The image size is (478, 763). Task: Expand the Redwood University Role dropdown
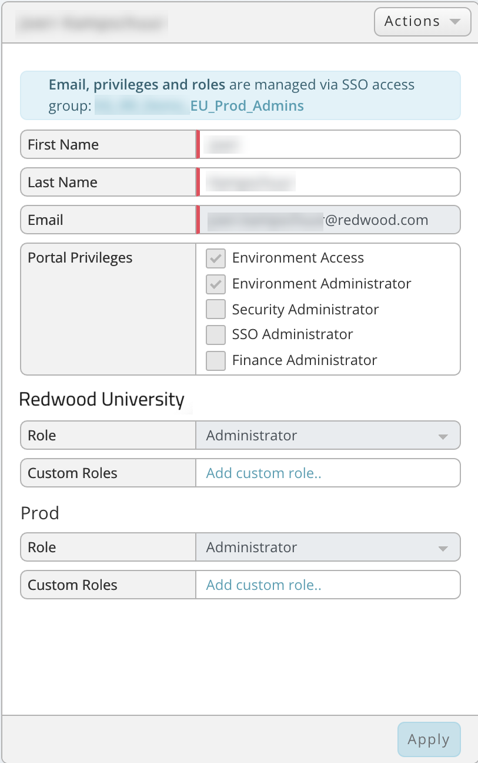328,435
